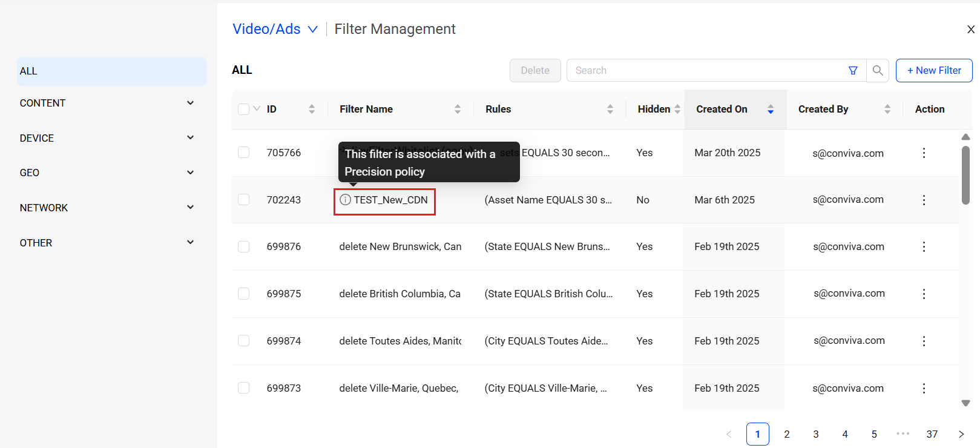Sort by ID column arrows
Viewport: 980px width, 448px height.
coord(312,109)
